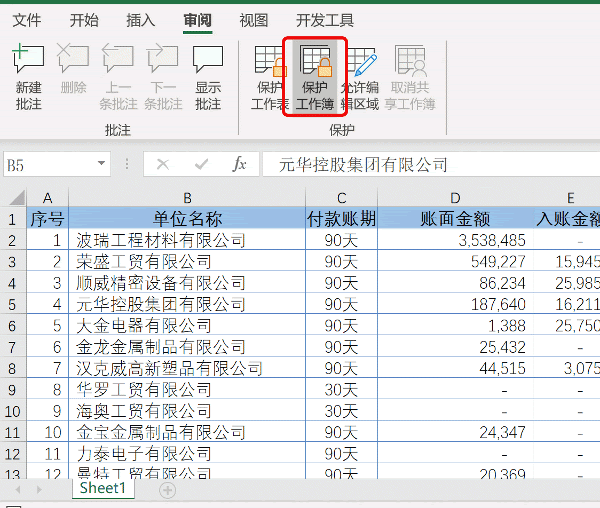Open the 文件 (File) menu
The height and width of the screenshot is (508, 600).
(27, 20)
